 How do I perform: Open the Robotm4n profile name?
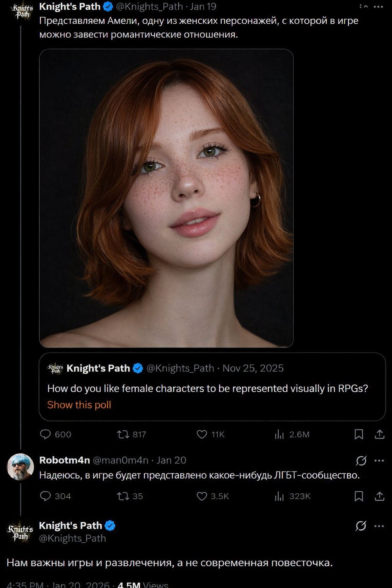tap(64, 460)
